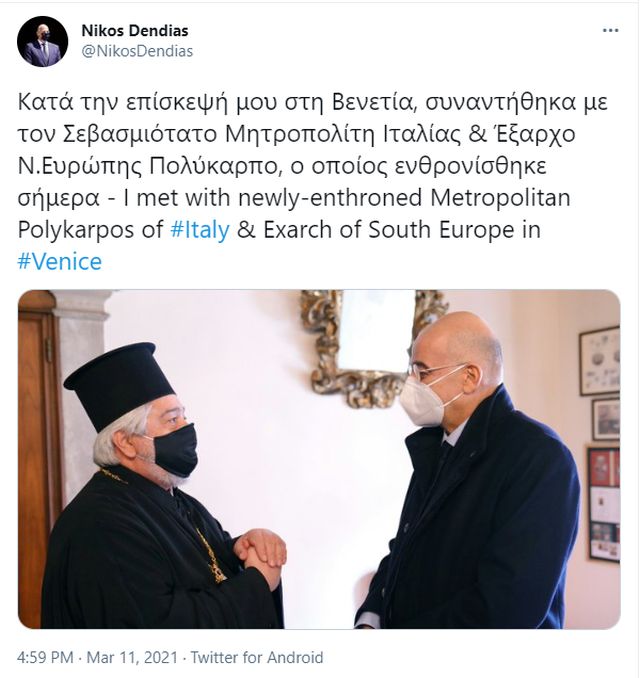Open the @NikosDendias handle link

137,51
